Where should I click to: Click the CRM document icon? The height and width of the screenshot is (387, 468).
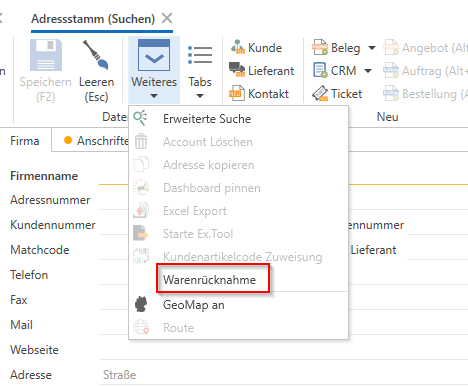(320, 70)
